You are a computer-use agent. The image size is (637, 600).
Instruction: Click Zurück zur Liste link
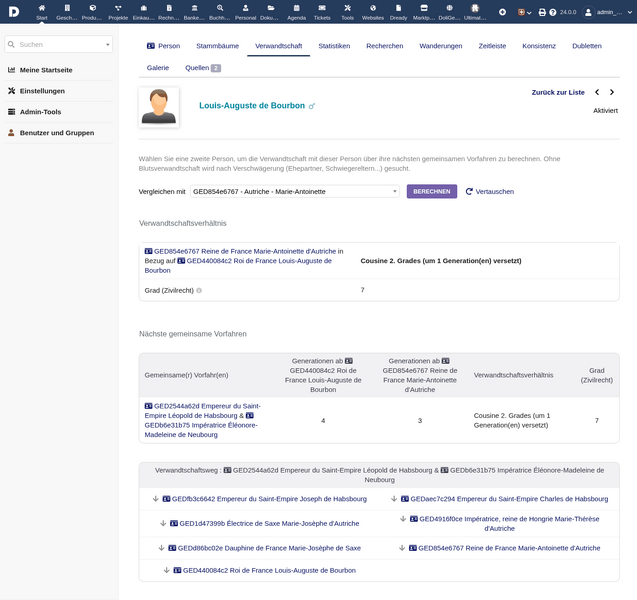(558, 92)
